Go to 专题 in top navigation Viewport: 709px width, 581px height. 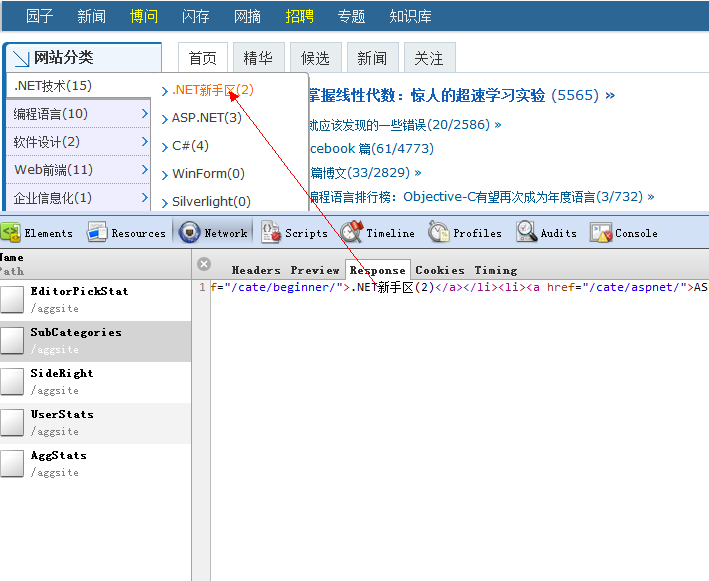(x=351, y=16)
